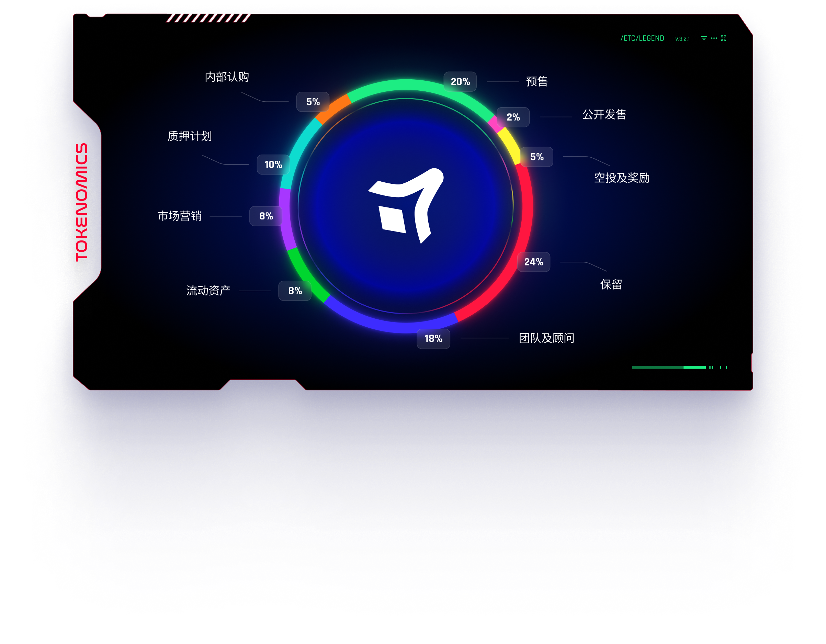Click the fullscreen expand icon
The width and height of the screenshot is (826, 644).
pos(724,38)
